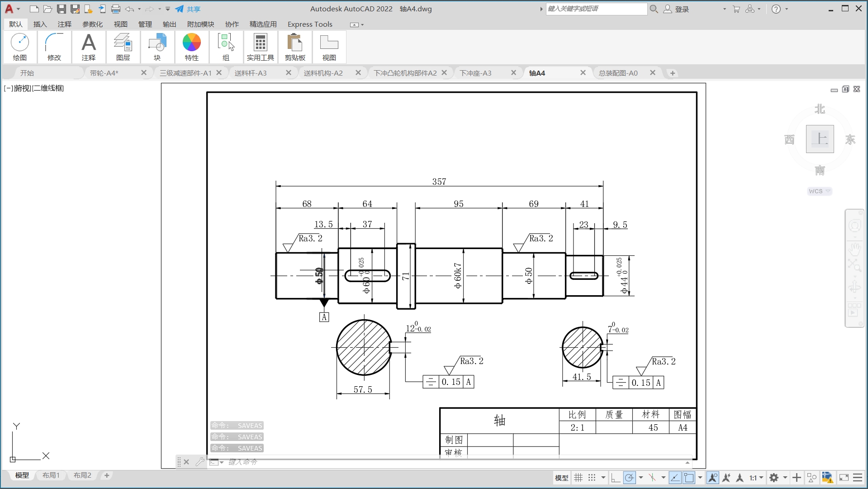The width and height of the screenshot is (868, 489).
Task: Open the 组 (Group) panel
Action: click(x=226, y=47)
